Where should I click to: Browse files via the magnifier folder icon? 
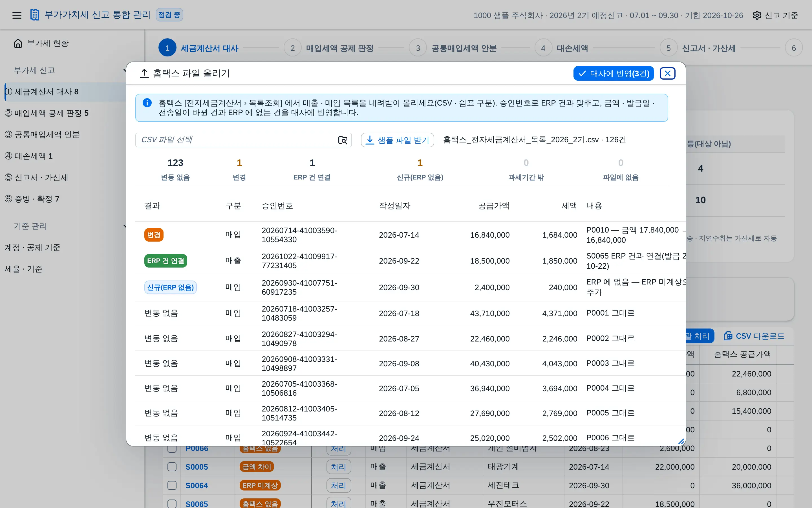[343, 140]
